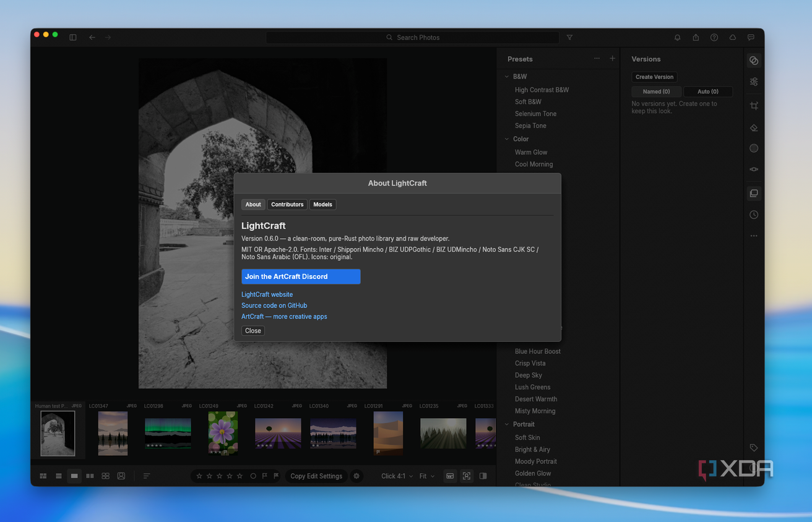Image resolution: width=812 pixels, height=522 pixels.
Task: Open notifications bell icon
Action: 678,38
